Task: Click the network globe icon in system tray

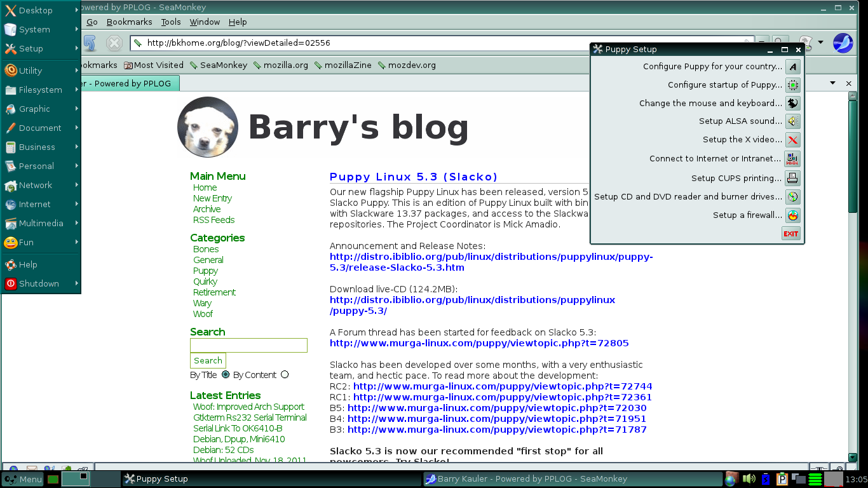Action: (x=731, y=478)
